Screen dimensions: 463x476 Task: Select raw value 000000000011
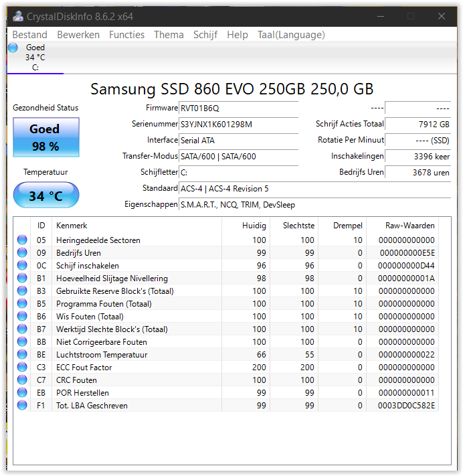[x=407, y=393]
